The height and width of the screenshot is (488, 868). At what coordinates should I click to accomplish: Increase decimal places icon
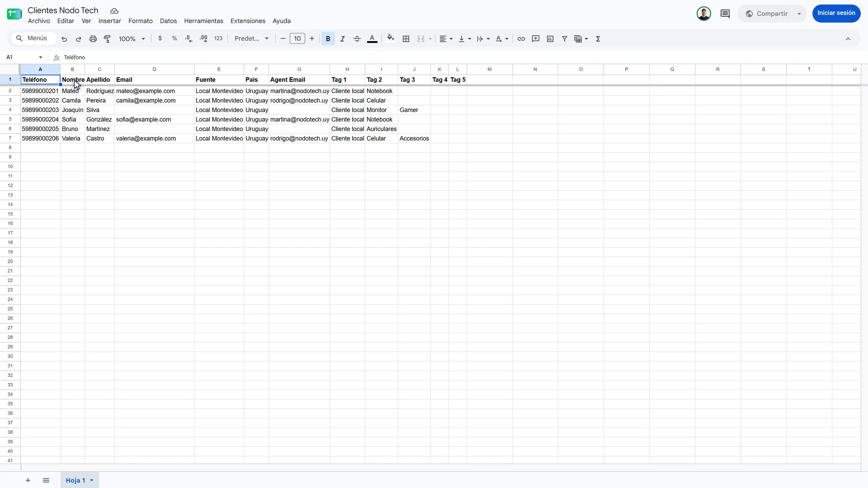[x=203, y=39]
